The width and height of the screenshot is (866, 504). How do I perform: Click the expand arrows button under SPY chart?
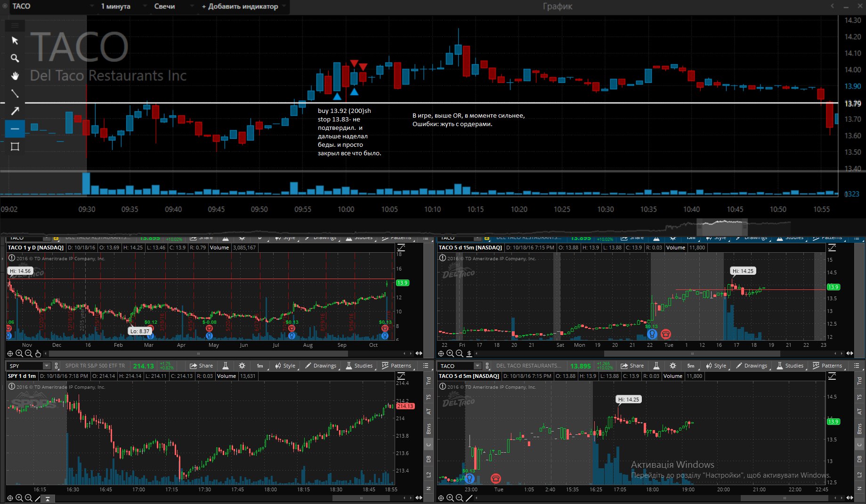(419, 498)
